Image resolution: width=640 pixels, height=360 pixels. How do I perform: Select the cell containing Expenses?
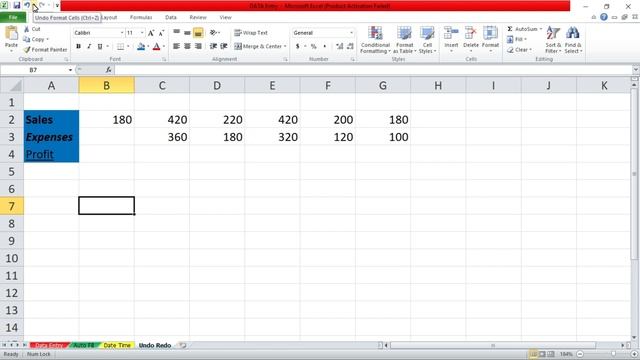point(51,137)
